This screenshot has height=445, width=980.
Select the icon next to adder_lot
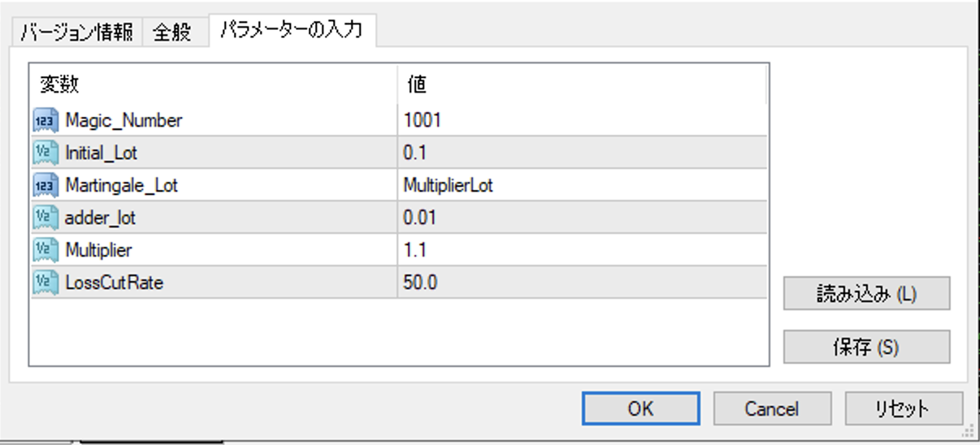click(x=46, y=218)
